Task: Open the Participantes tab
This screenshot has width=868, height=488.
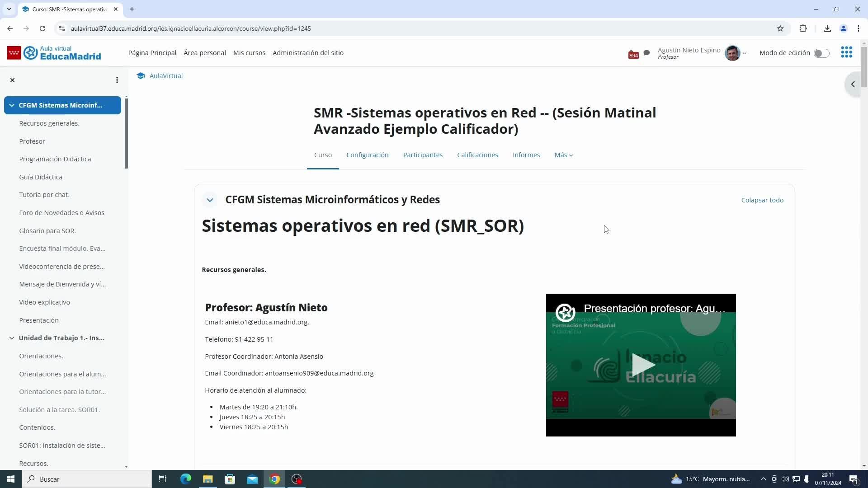Action: tap(423, 155)
